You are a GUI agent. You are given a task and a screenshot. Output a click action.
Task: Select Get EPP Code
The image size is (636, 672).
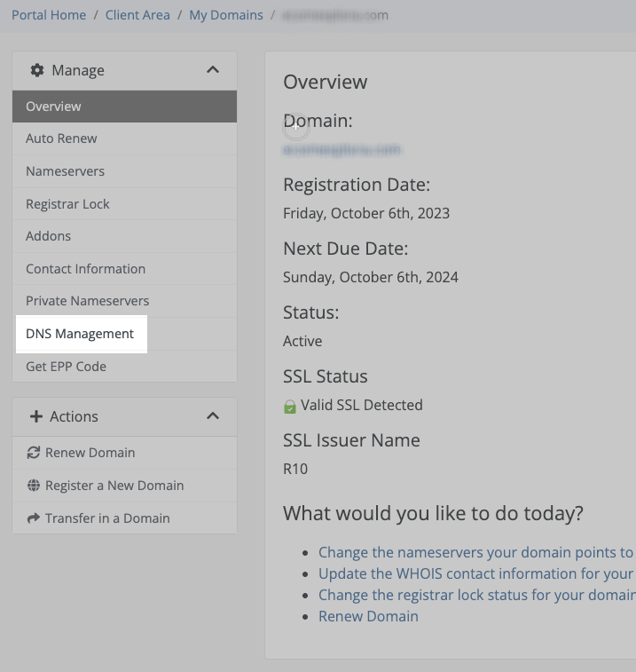coord(125,367)
